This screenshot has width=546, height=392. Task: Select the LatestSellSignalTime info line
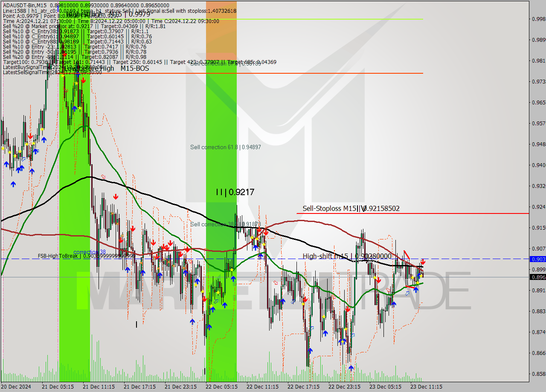[x=52, y=72]
